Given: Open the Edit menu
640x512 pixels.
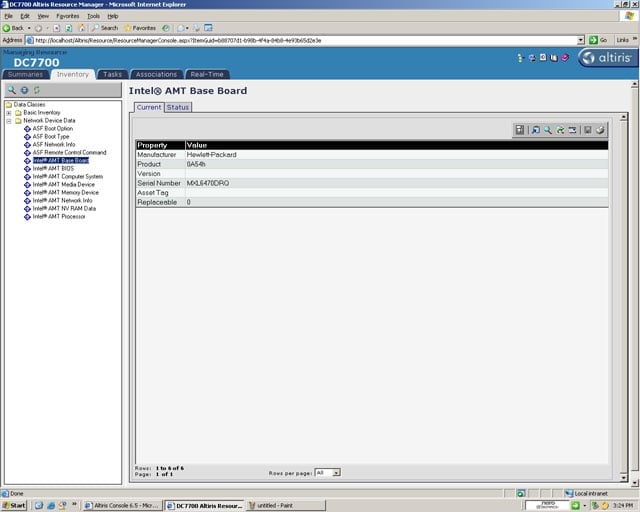Looking at the screenshot, I should coord(25,16).
